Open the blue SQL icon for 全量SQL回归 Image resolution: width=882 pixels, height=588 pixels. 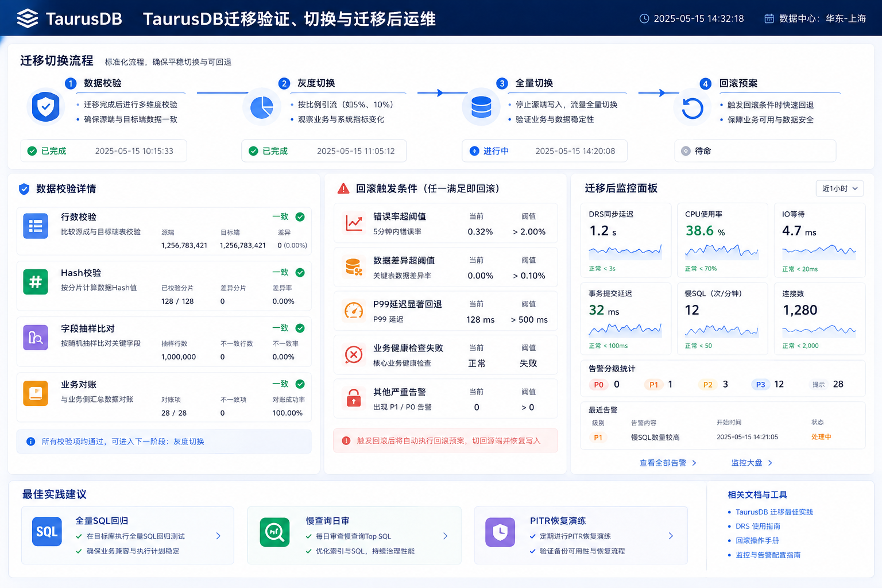[47, 532]
